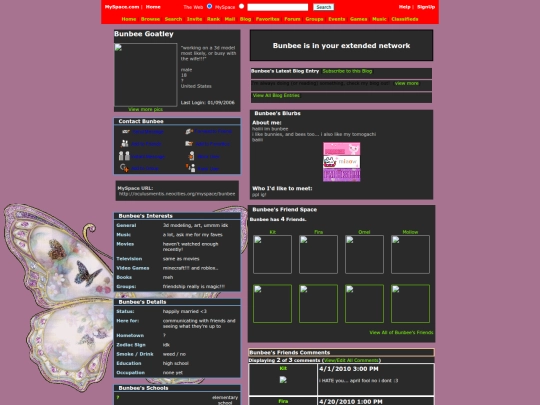
Task: Click the Forward to Friend icon
Action: point(189,131)
